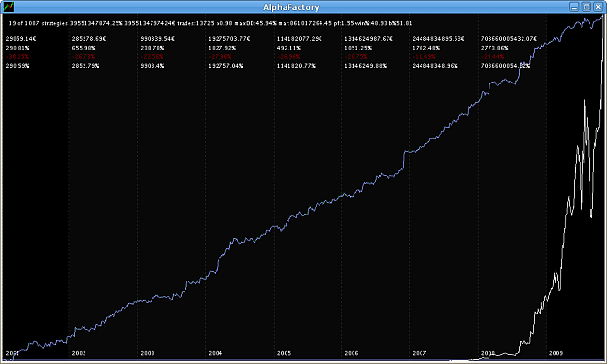The image size is (607, 364).
Task: Click the 'pf:1.55' statistic
Action: [344, 23]
